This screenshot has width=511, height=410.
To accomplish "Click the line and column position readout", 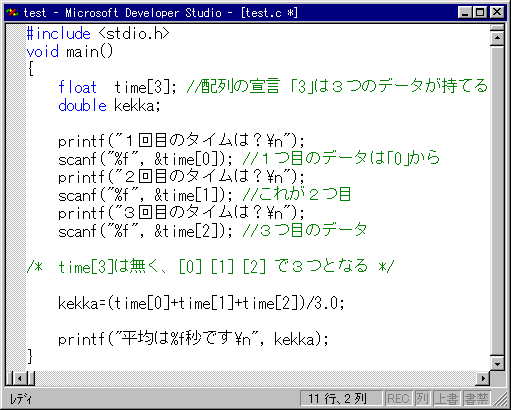I will tap(341, 398).
